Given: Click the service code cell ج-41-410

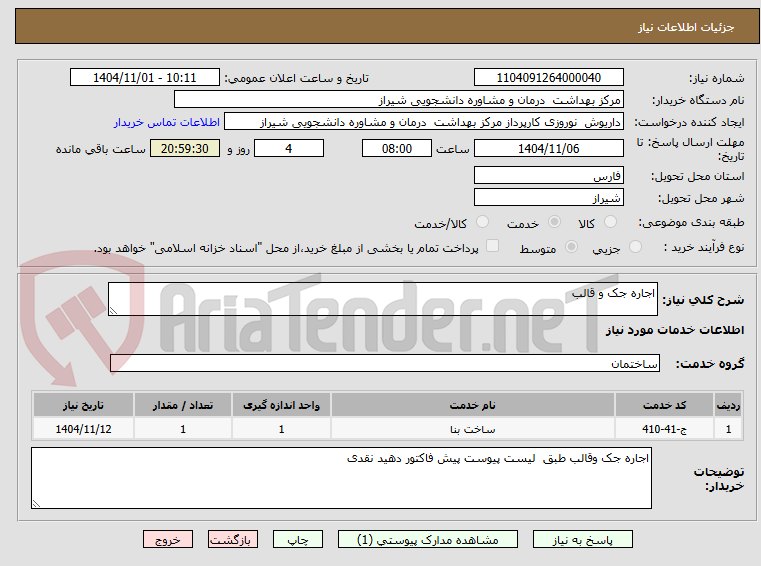Looking at the screenshot, I should (664, 429).
